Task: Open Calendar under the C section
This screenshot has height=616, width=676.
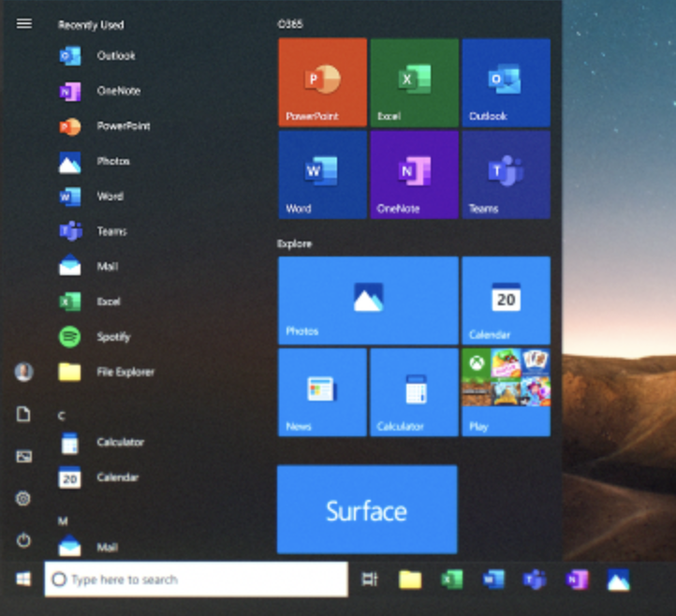Action: (98, 477)
